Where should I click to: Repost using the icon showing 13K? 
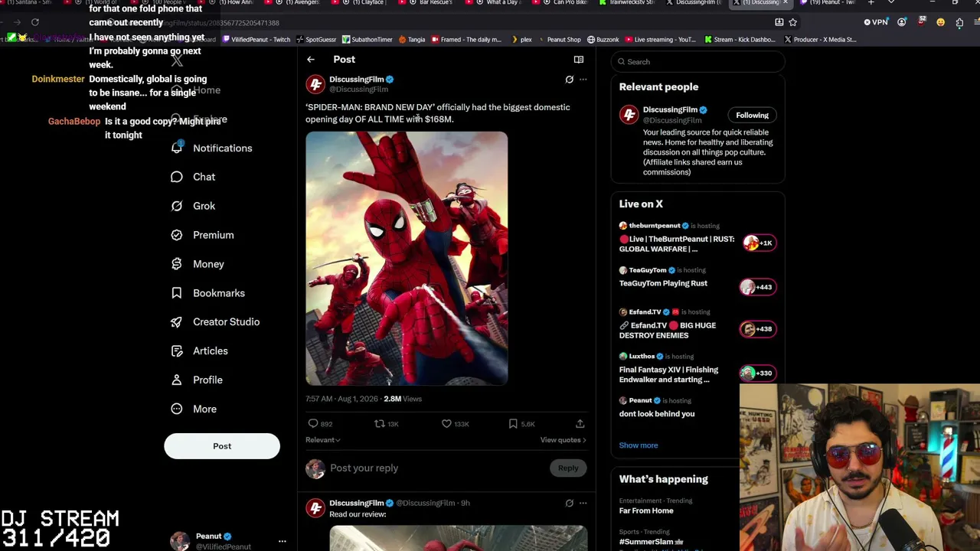[379, 423]
